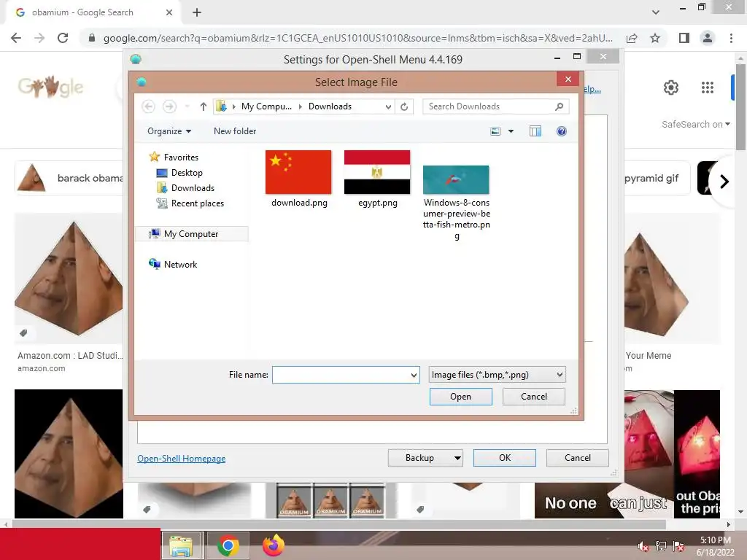The image size is (747, 560).
Task: Open File name history dropdown
Action: (x=414, y=375)
